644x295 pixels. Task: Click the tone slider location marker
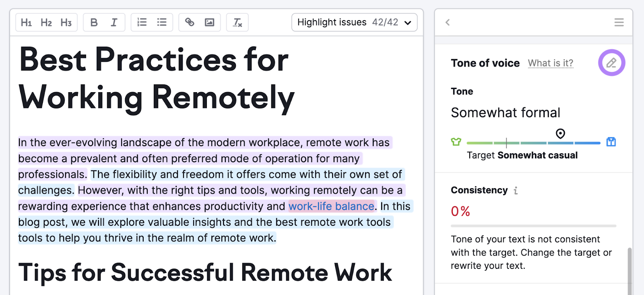click(x=560, y=134)
